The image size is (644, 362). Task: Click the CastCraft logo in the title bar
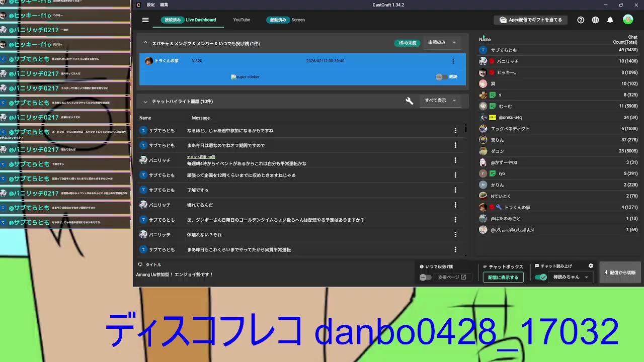click(x=138, y=5)
